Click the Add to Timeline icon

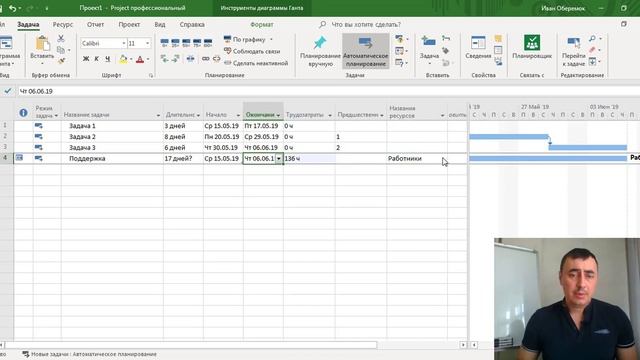[x=498, y=62]
